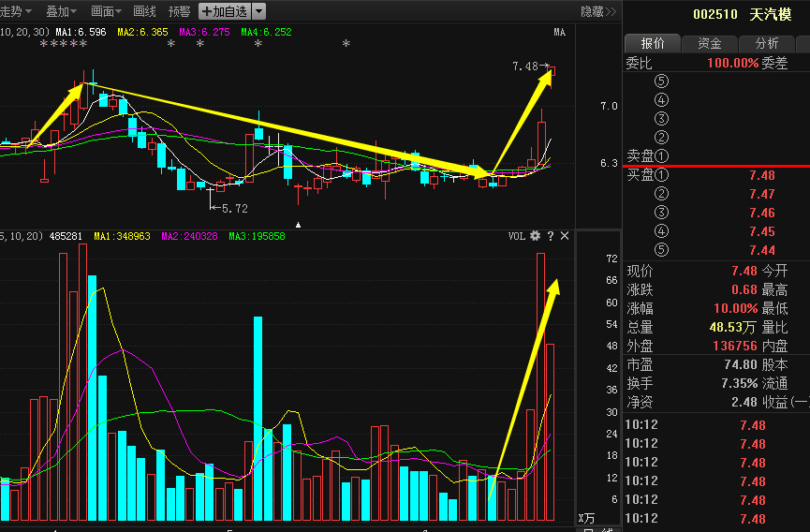Select buy level ① in order book
This screenshot has height=532, width=810.
[x=661, y=175]
